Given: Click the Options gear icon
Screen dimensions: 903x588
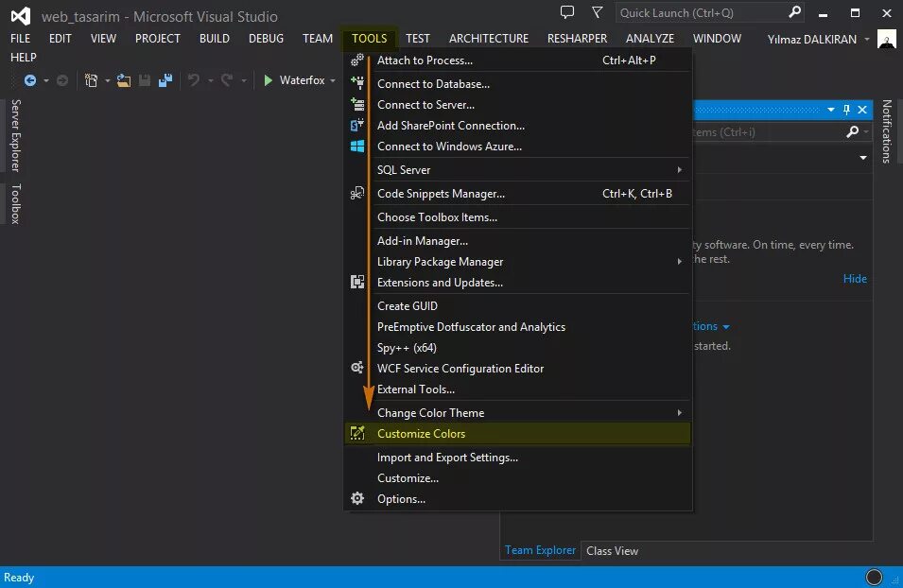Looking at the screenshot, I should point(357,498).
